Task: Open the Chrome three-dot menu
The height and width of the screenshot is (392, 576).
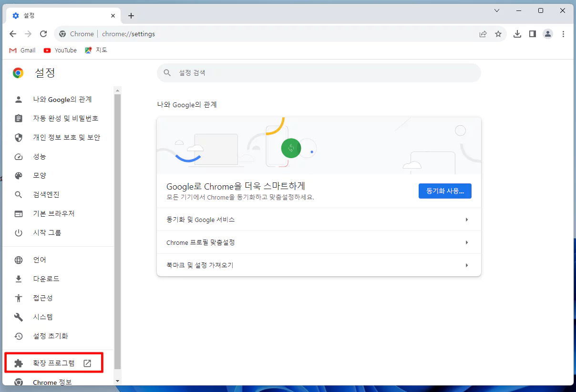Action: tap(563, 34)
